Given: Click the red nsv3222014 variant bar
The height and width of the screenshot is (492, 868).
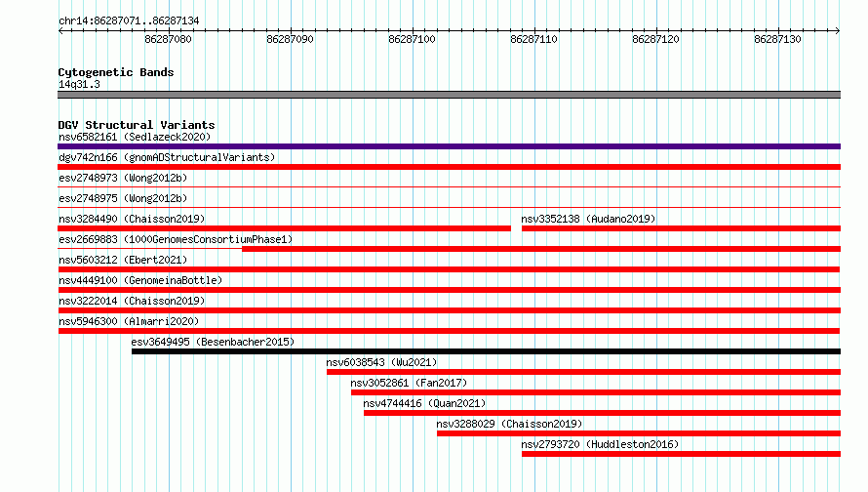Looking at the screenshot, I should (449, 310).
